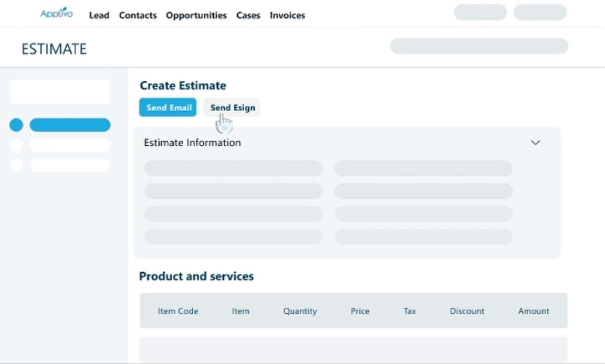
Task: Click the Item Code column header
Action: pos(178,311)
